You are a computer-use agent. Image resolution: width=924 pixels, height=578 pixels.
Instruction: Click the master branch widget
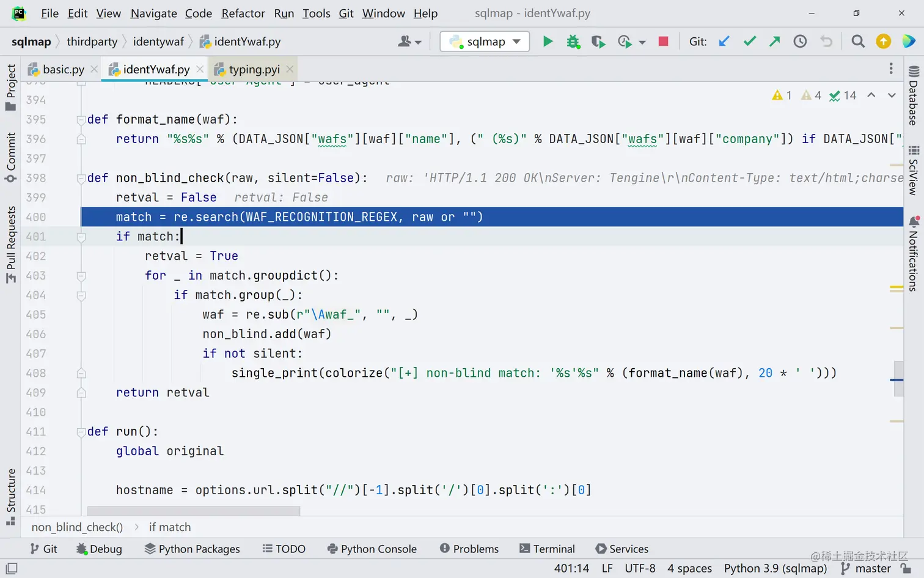click(866, 568)
